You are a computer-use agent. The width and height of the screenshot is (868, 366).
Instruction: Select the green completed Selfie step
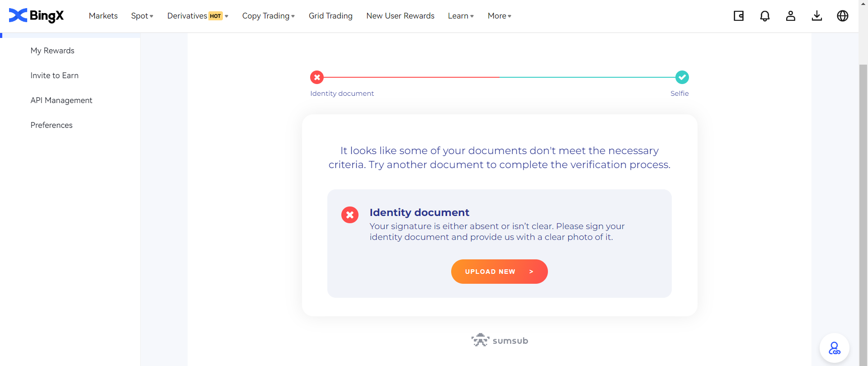pyautogui.click(x=682, y=77)
